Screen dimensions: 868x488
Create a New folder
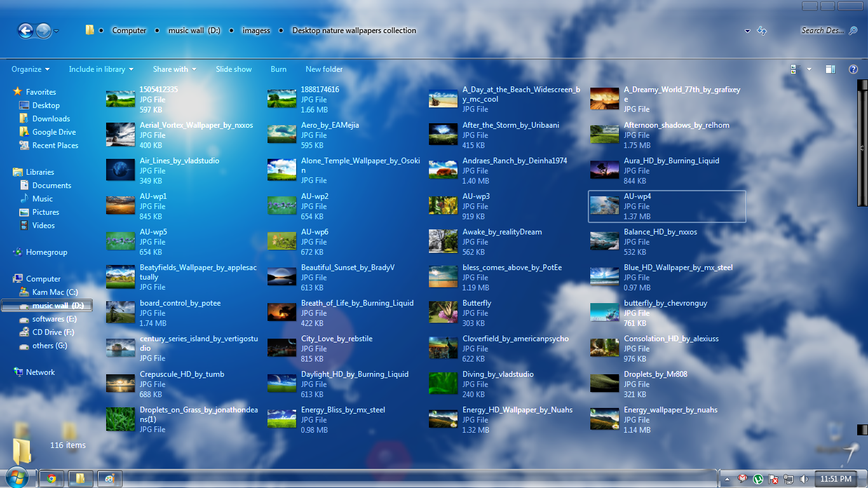click(323, 69)
